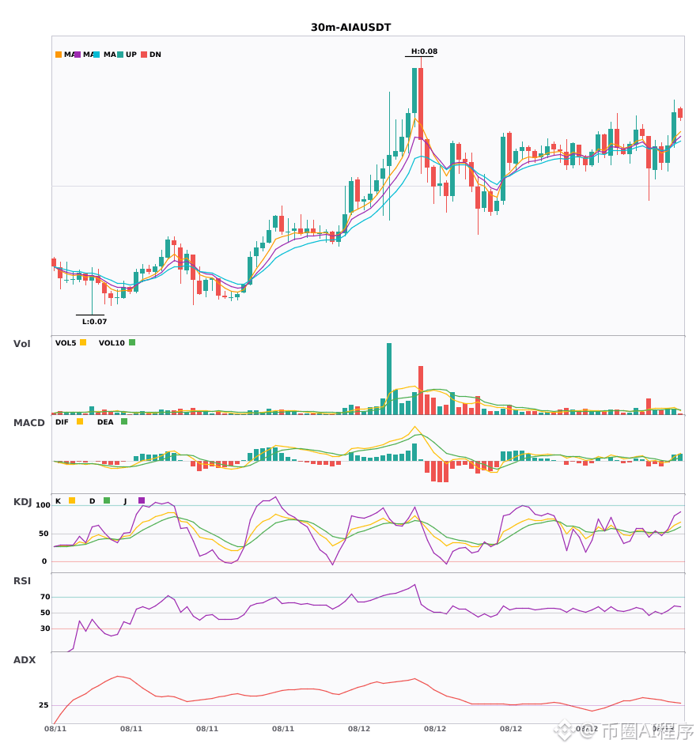Click the 100 axis value in KDJ panel

pyautogui.click(x=44, y=505)
